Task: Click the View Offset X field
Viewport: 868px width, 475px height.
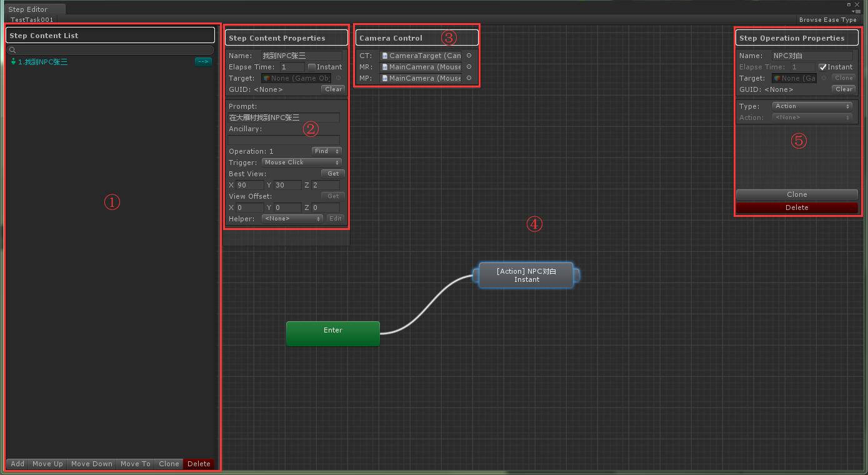Action: pyautogui.click(x=250, y=207)
